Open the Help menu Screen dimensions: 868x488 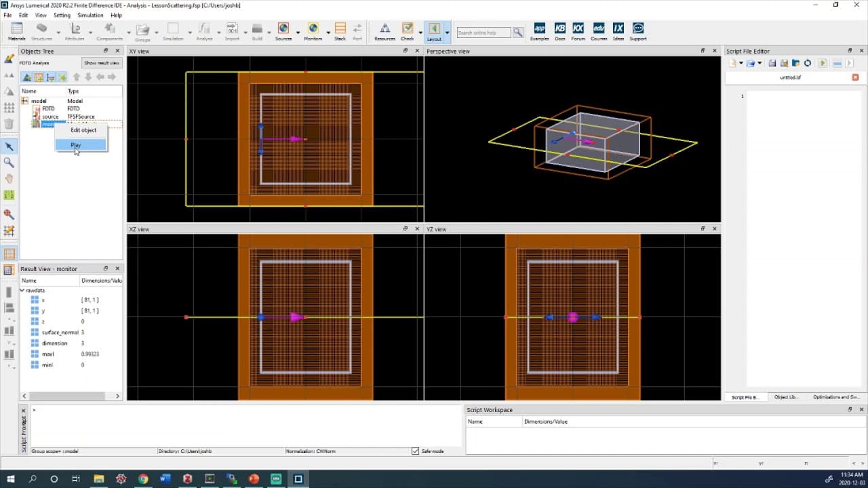click(116, 15)
